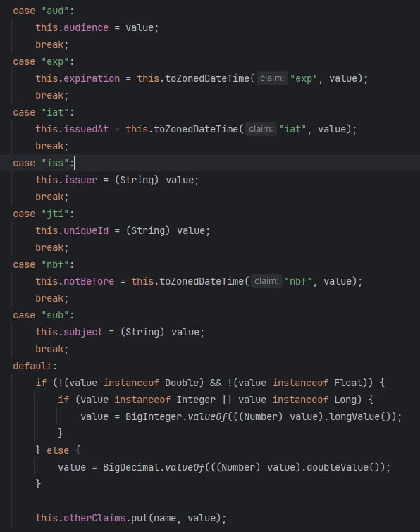Click the else keyword
Screen dimensions: 420x532
[58, 450]
